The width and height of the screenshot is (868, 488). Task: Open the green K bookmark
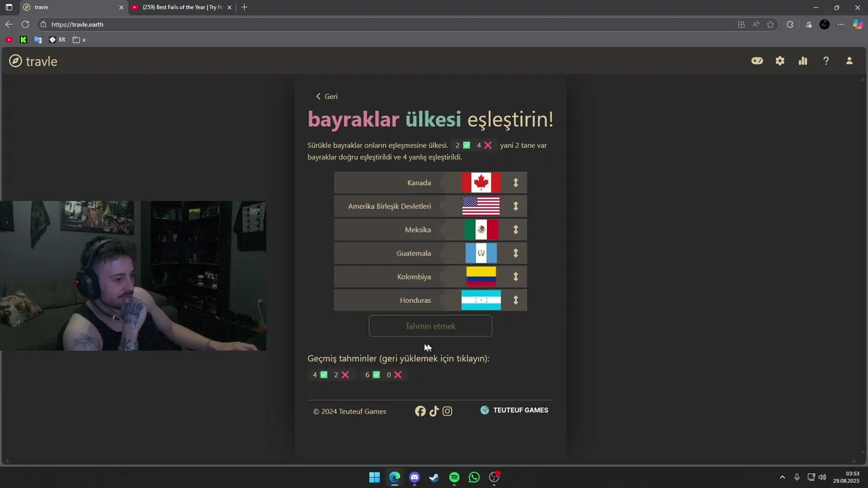(x=24, y=40)
